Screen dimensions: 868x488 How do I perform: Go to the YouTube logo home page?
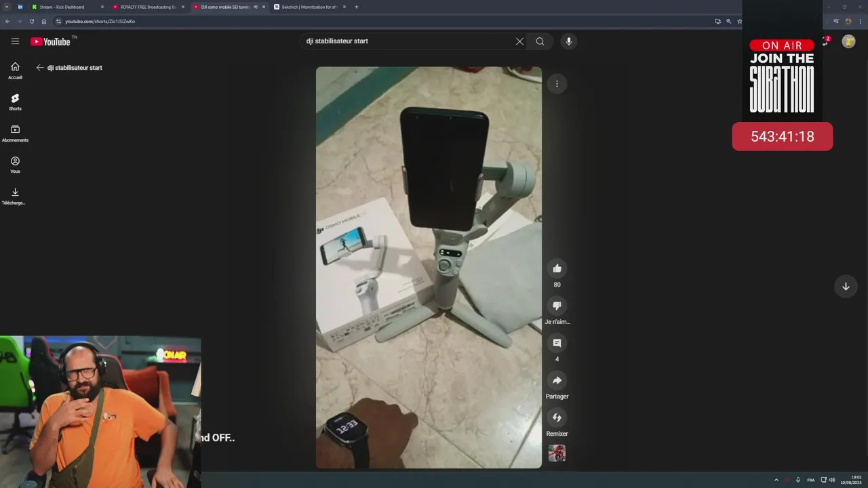(x=50, y=41)
